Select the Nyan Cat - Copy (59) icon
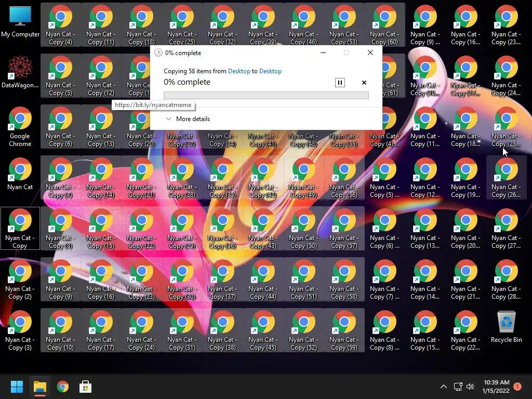This screenshot has width=532, height=399. [344, 330]
